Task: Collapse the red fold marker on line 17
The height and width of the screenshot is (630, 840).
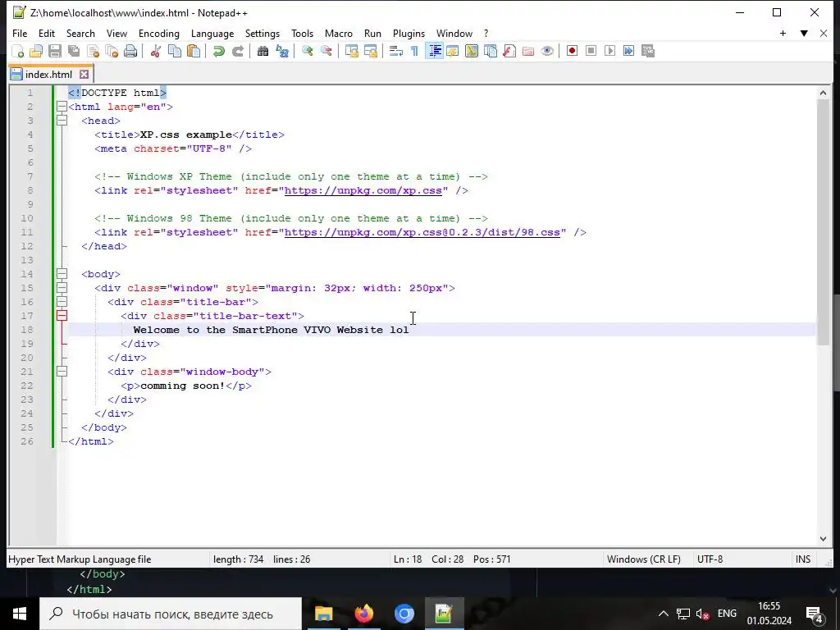Action: coord(62,316)
